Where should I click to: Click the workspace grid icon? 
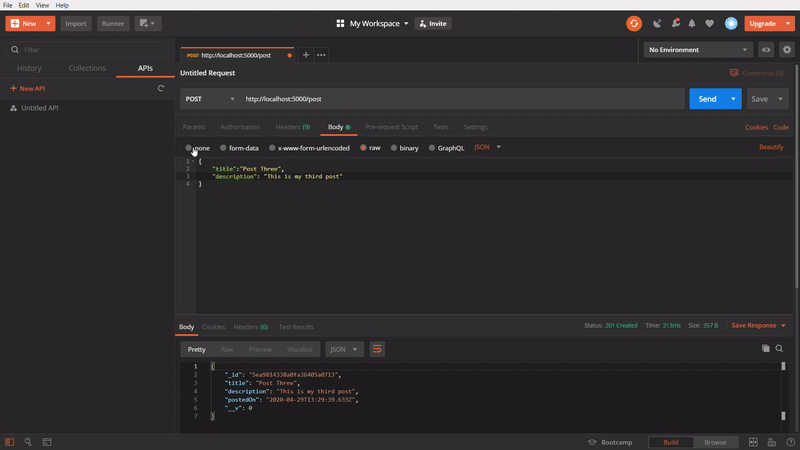pyautogui.click(x=340, y=23)
